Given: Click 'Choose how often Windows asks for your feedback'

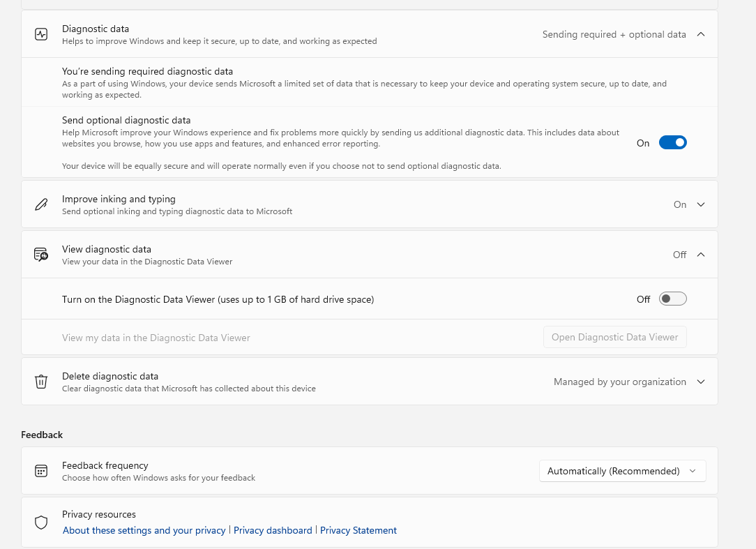Looking at the screenshot, I should [158, 478].
